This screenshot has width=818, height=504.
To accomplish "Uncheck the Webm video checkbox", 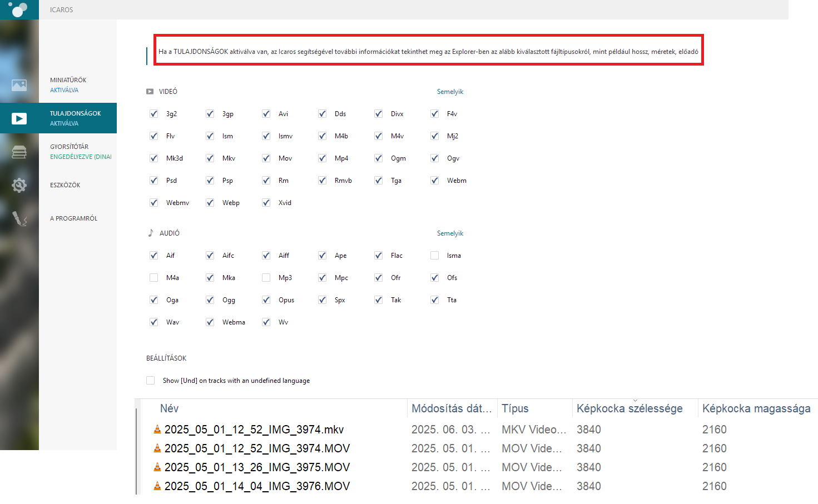I will (435, 181).
